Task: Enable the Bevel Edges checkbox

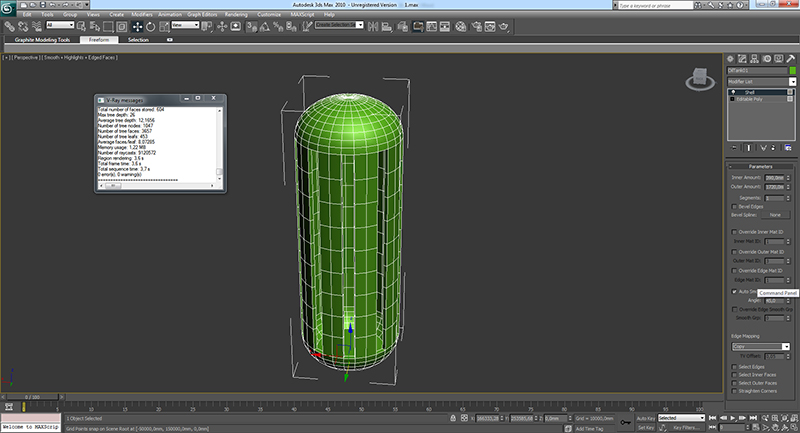Action: click(734, 207)
